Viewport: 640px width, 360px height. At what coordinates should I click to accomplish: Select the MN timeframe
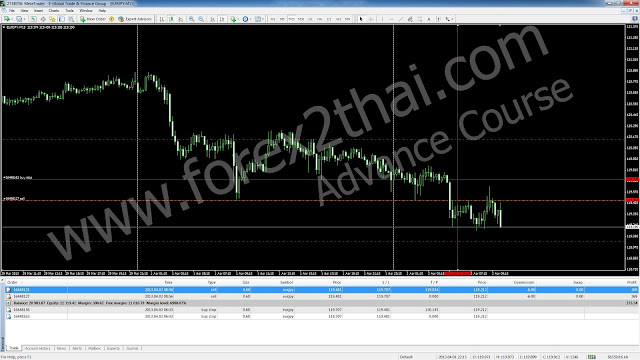pos(347,19)
